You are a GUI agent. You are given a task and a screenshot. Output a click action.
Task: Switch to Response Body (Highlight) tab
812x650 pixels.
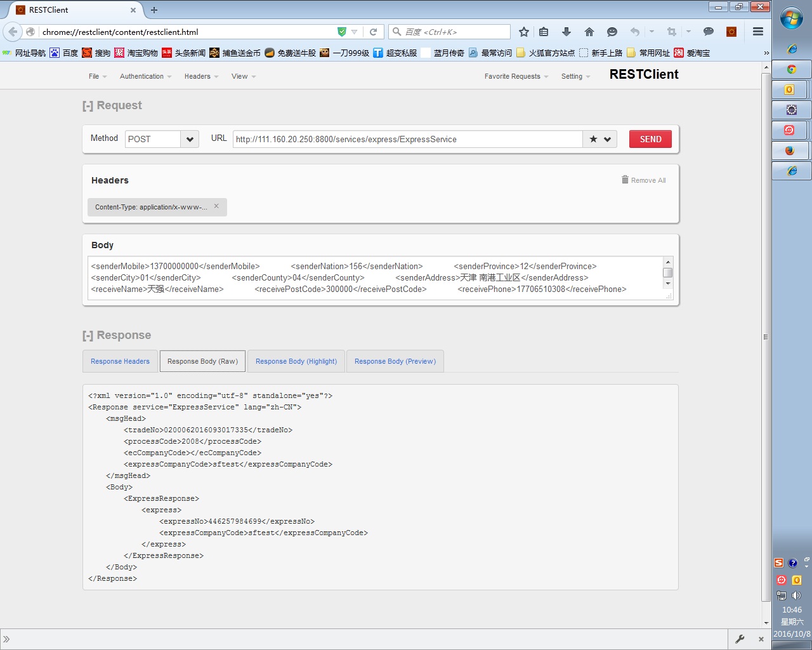tap(296, 361)
